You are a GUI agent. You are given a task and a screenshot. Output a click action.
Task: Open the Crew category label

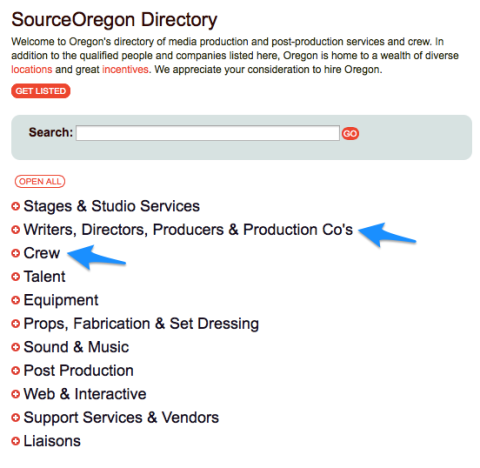(x=42, y=253)
